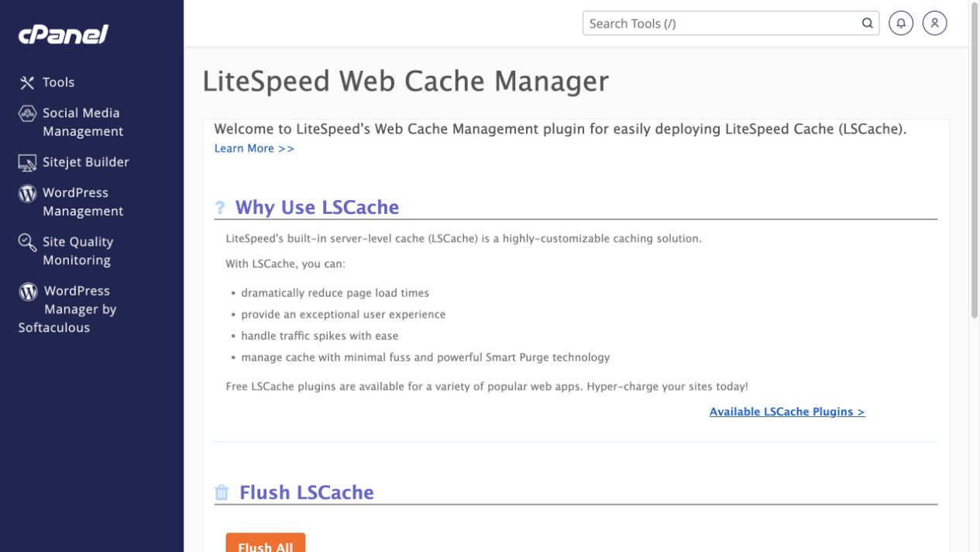Click the search magnifier icon

point(868,23)
